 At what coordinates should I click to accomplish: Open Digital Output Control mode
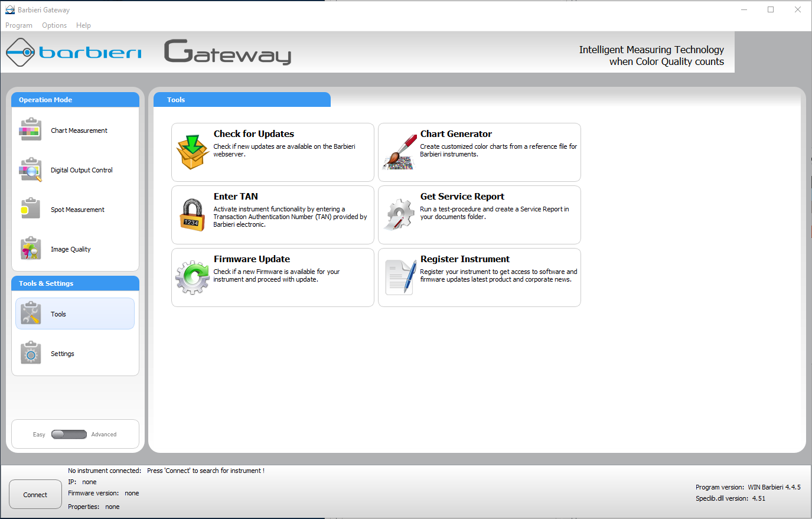[x=75, y=170]
